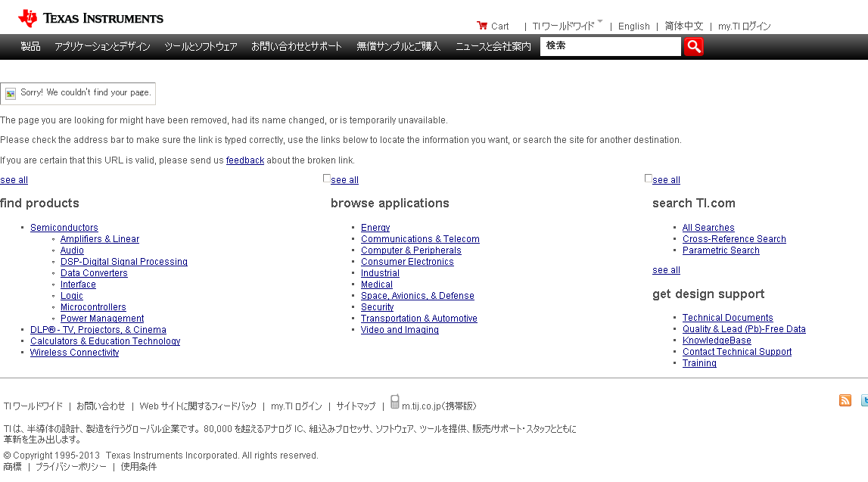Open the 商標 footer link
This screenshot has width=868, height=482.
(12, 467)
